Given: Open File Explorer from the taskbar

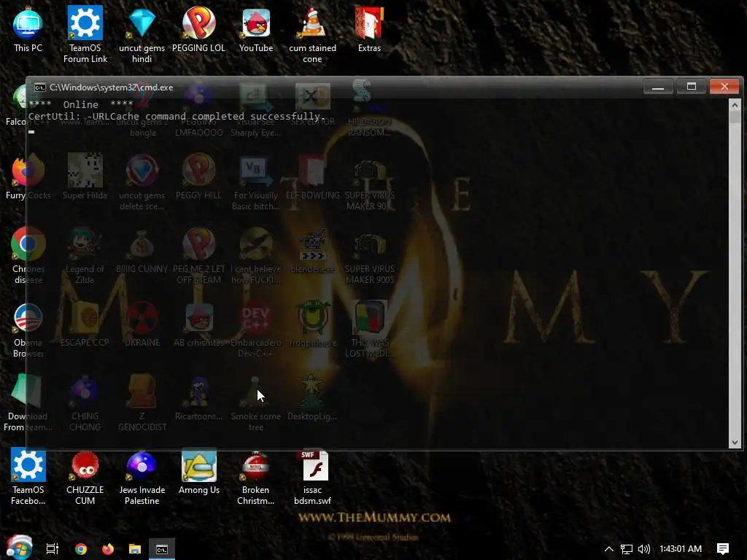Looking at the screenshot, I should 135,549.
